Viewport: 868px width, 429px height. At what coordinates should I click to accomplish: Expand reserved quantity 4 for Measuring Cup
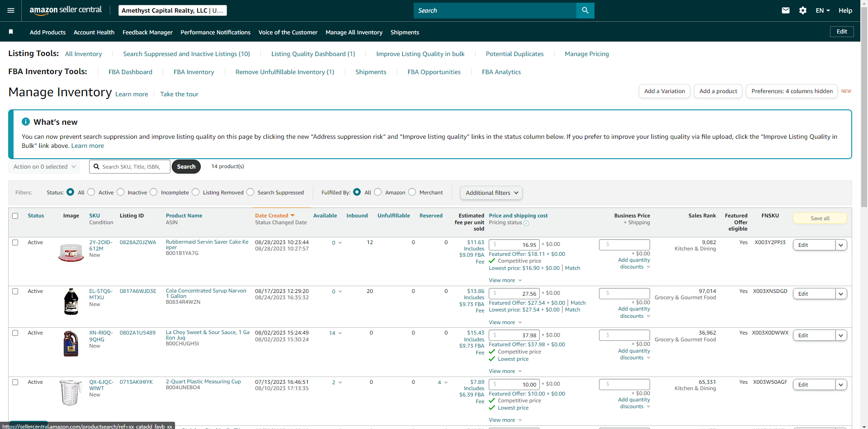443,382
